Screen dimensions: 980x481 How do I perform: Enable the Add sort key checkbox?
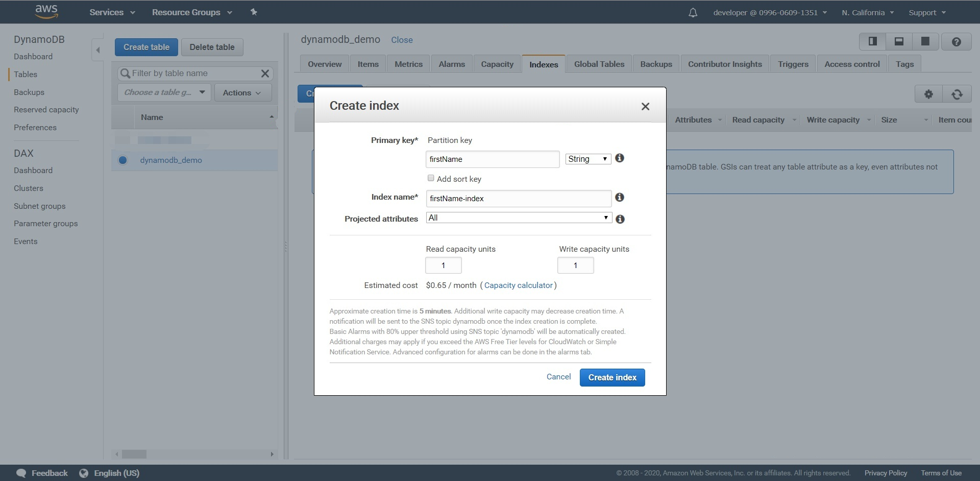[x=431, y=178]
